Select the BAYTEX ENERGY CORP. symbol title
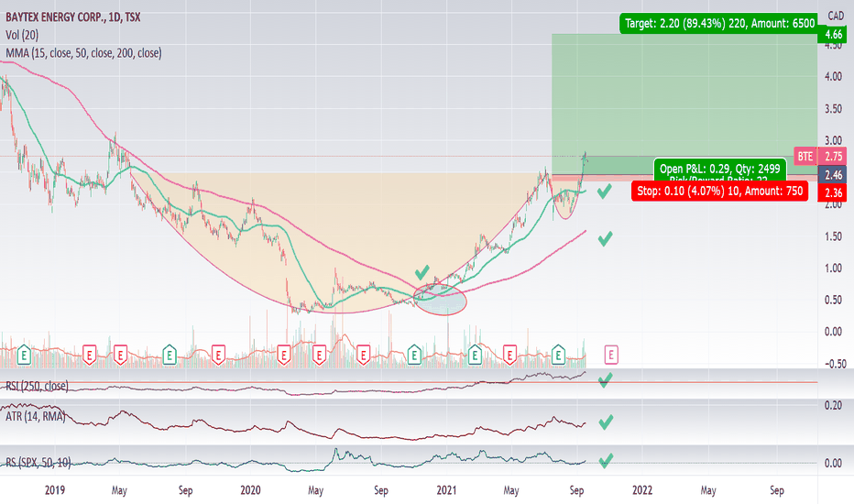Screen dimensions: 854x504 (73, 16)
